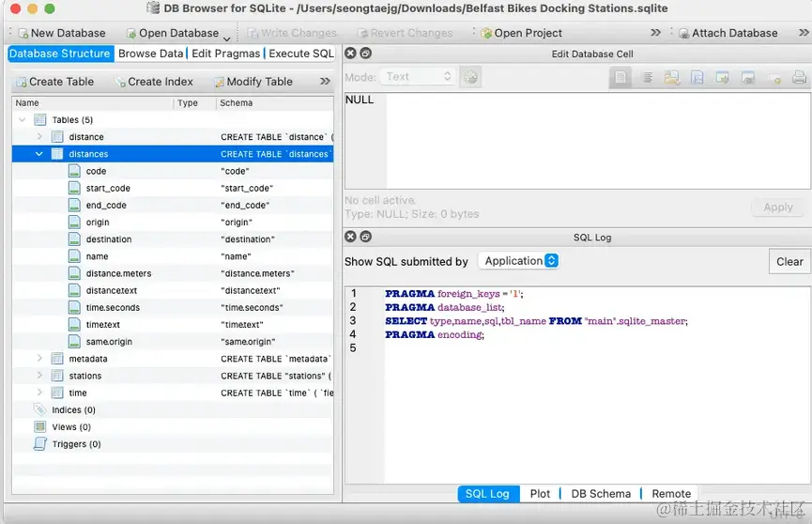
Task: Open the Edit Pragmas tab
Action: click(x=226, y=54)
